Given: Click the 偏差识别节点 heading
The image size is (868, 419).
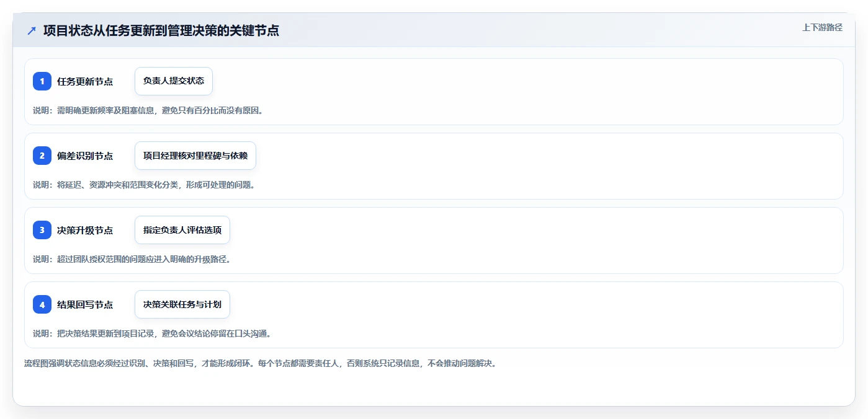Looking at the screenshot, I should [85, 156].
